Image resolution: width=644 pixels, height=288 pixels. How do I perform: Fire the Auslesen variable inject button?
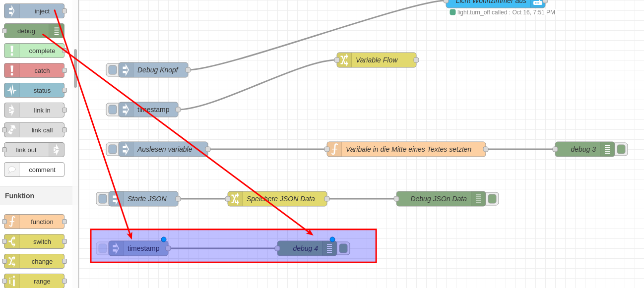click(113, 149)
